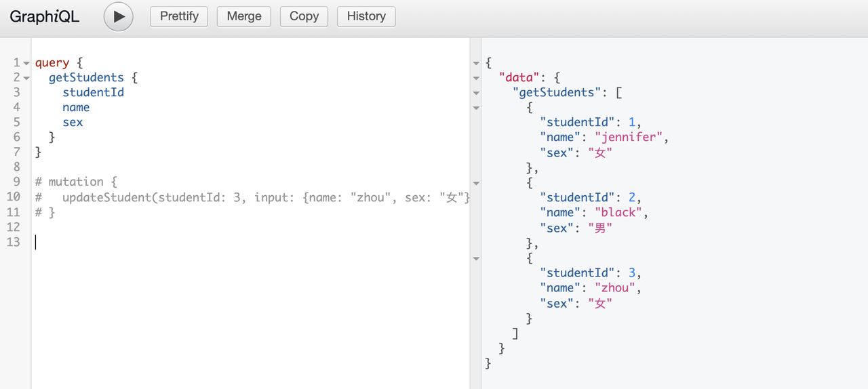Fold the jennifer student object in results
This screenshot has height=389, width=868.
(x=476, y=108)
